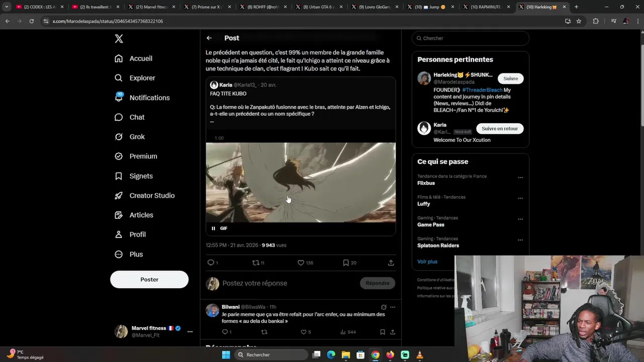
Task: View stats of Bilwani's reply (544)
Action: (348, 332)
